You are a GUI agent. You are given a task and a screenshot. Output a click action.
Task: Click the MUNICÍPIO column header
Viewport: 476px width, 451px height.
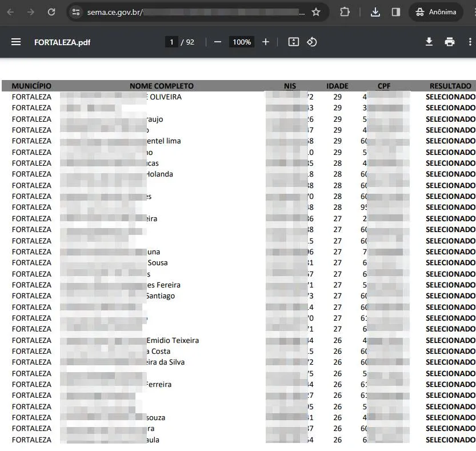(31, 86)
